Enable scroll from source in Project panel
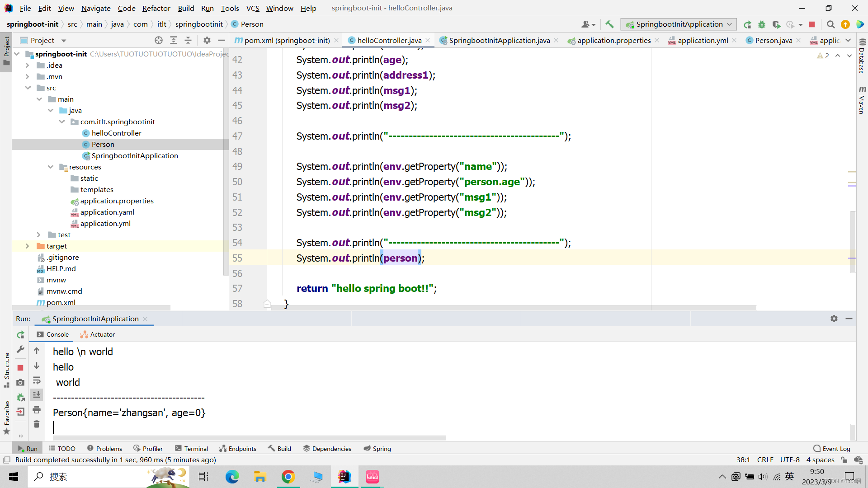 [x=159, y=40]
